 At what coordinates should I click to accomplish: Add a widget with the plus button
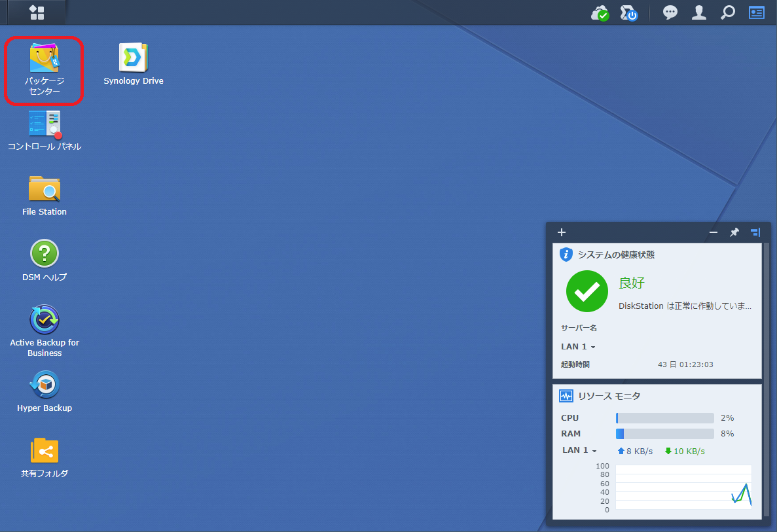[562, 232]
